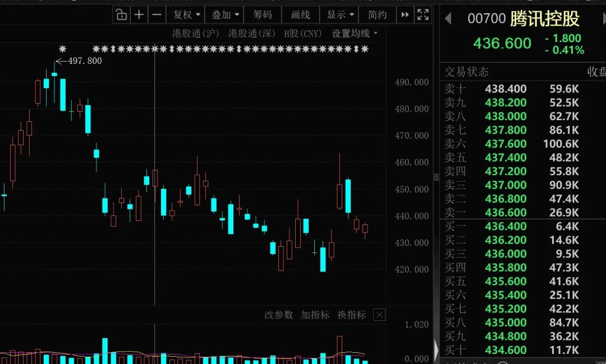
Task: Click the lock icon in chart toolbar
Action: (121, 15)
